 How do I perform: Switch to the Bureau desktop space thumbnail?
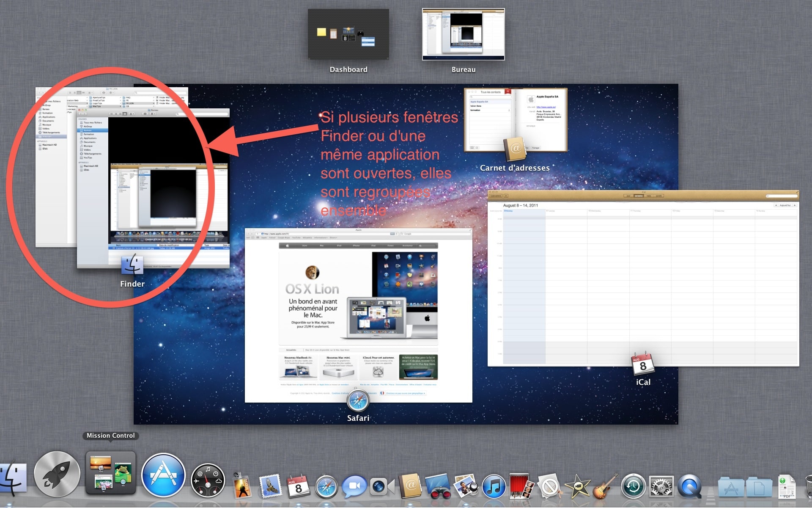pos(464,34)
